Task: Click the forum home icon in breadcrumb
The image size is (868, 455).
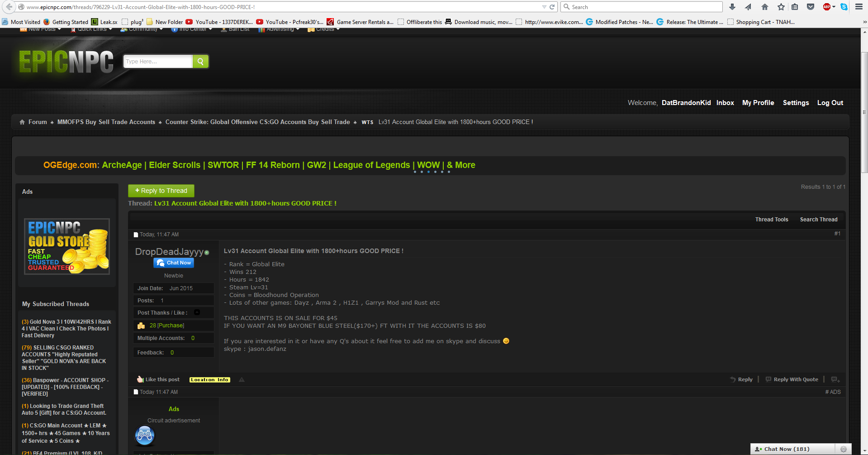Action: (22, 122)
